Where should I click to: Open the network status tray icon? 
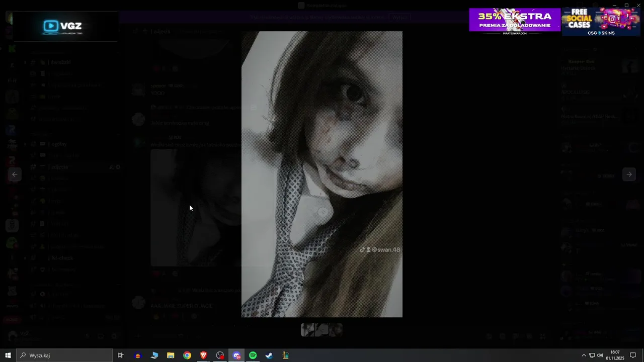point(592,355)
